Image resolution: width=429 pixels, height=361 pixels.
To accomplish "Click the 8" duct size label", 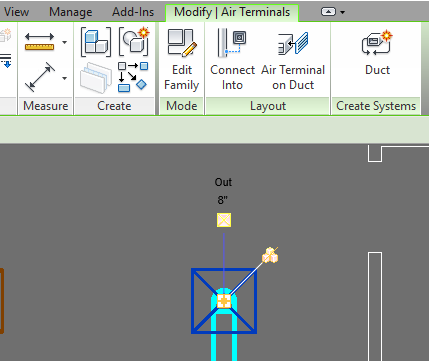I will tap(223, 200).
